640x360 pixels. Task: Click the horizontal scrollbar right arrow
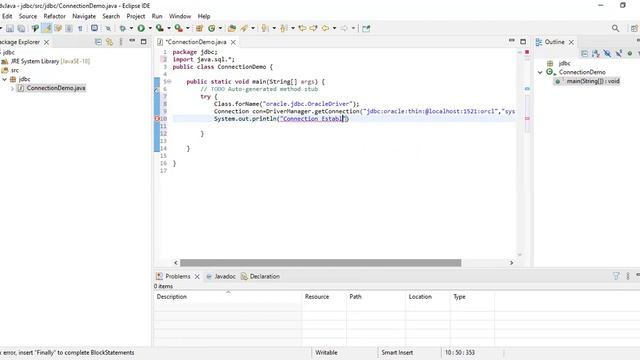[x=511, y=263]
